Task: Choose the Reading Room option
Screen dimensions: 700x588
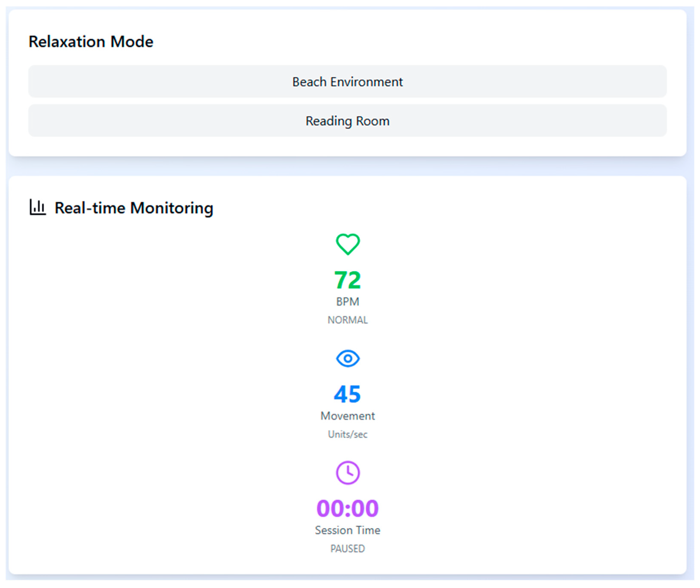Action: tap(347, 121)
